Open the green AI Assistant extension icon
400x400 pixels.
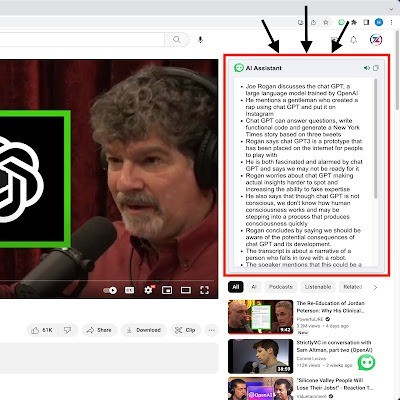341,22
